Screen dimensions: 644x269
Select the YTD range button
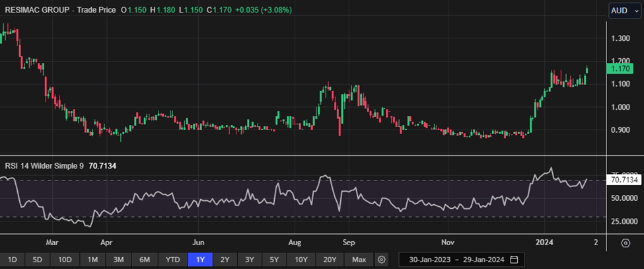click(x=172, y=258)
